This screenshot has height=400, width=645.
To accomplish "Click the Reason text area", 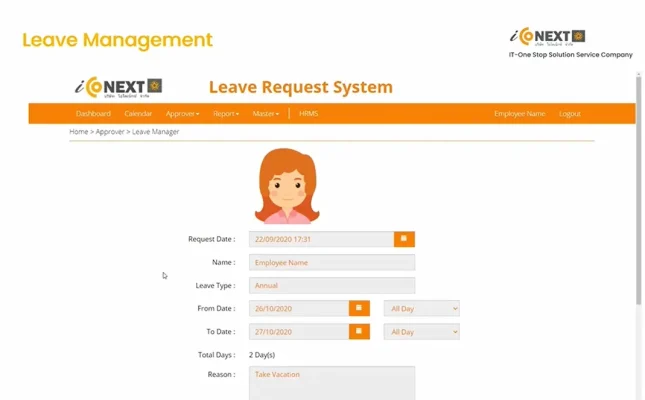I will [x=331, y=383].
